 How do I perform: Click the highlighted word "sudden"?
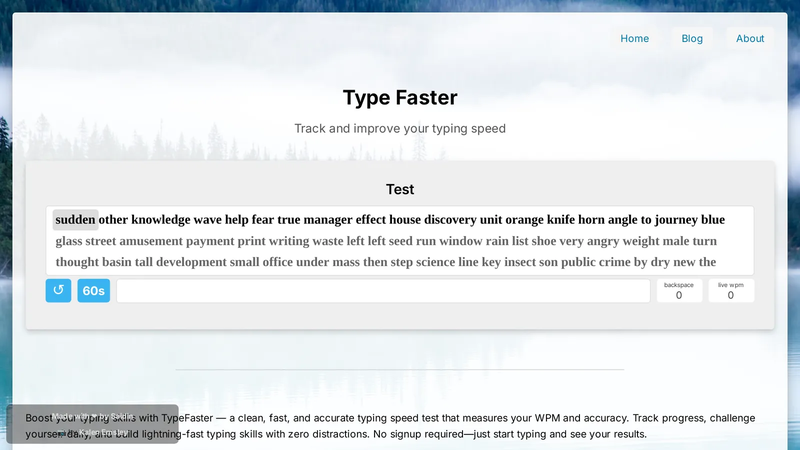[x=76, y=219]
